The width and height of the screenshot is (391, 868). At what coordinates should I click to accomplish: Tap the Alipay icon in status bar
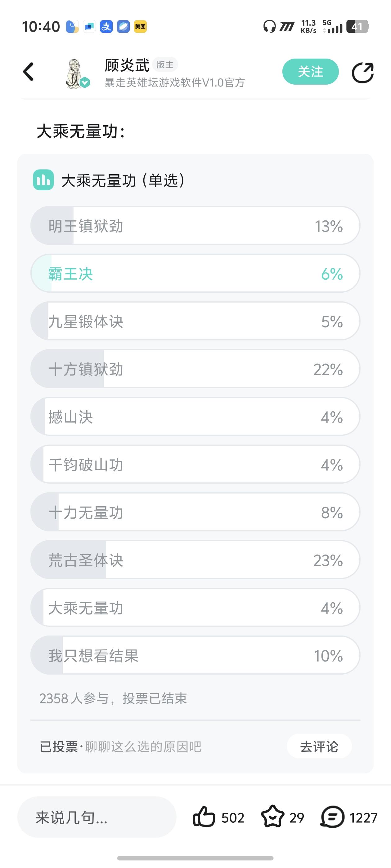tap(106, 27)
